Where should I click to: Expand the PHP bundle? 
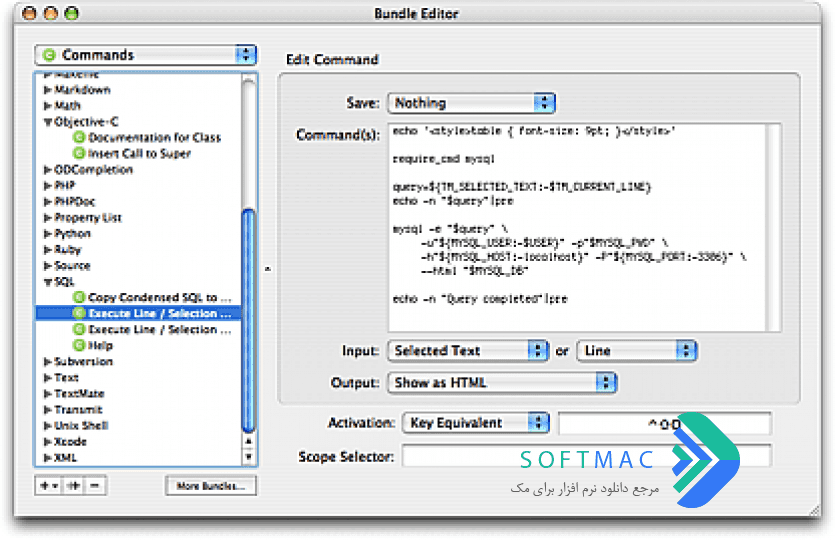[47, 185]
